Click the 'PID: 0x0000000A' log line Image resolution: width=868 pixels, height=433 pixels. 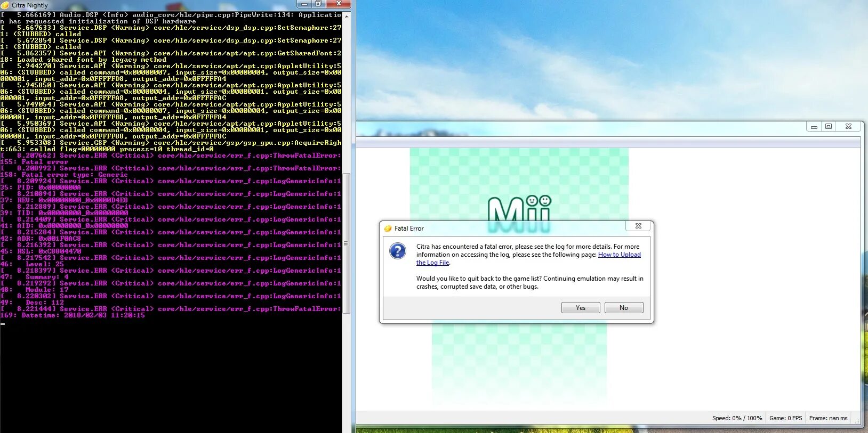click(x=41, y=187)
